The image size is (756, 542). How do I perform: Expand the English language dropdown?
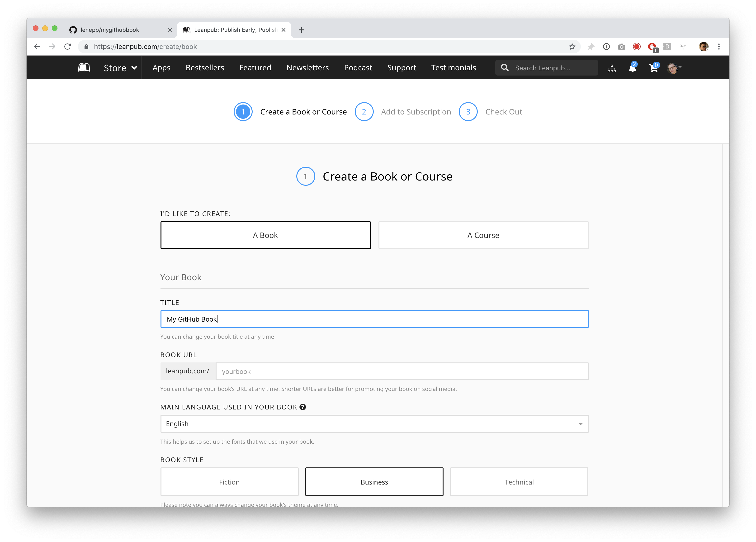coord(374,423)
